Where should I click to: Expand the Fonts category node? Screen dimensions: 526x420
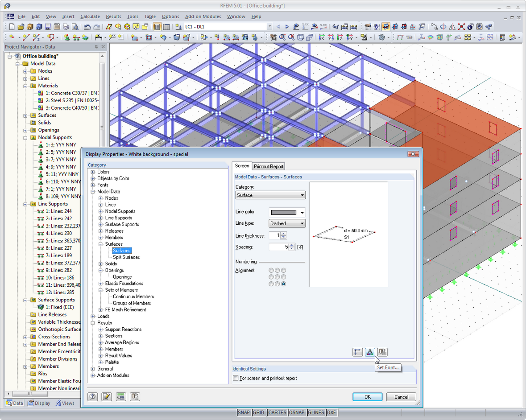(93, 185)
